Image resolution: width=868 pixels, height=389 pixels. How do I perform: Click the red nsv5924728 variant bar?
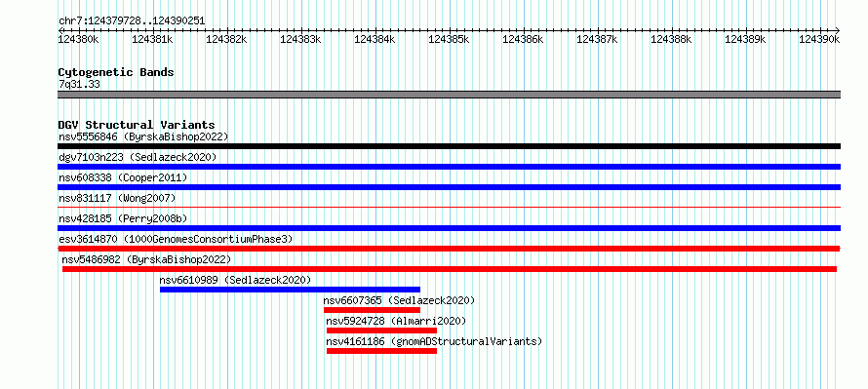point(381,331)
